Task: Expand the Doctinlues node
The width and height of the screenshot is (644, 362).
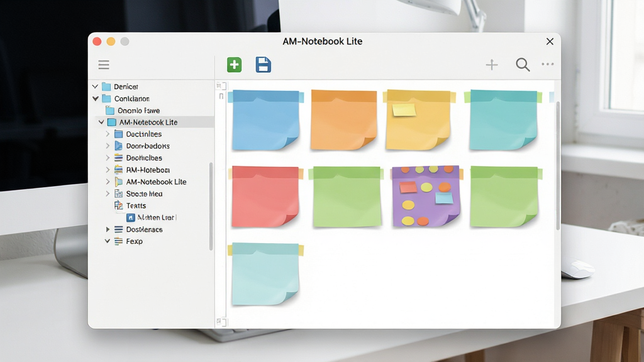Action: pos(108,134)
